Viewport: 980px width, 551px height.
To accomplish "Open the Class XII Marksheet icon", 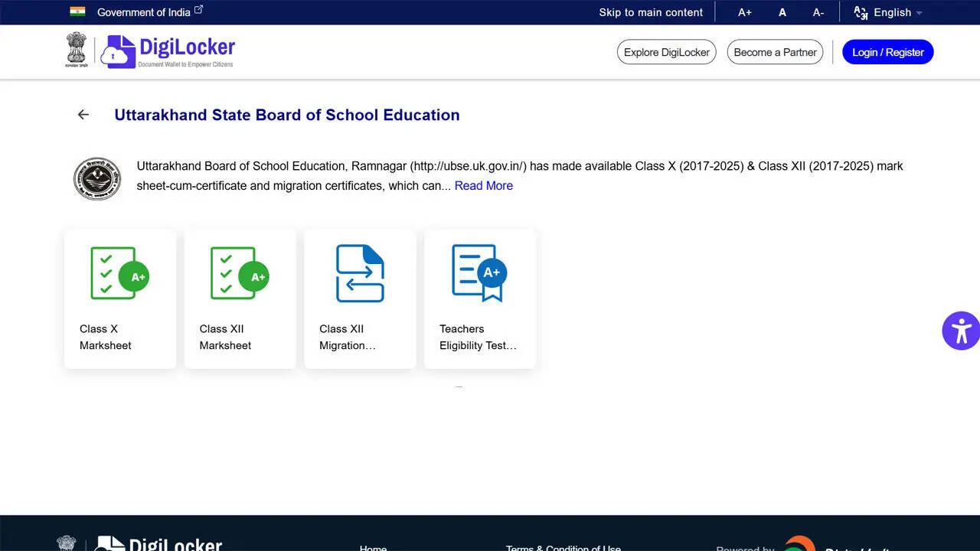I will point(240,273).
